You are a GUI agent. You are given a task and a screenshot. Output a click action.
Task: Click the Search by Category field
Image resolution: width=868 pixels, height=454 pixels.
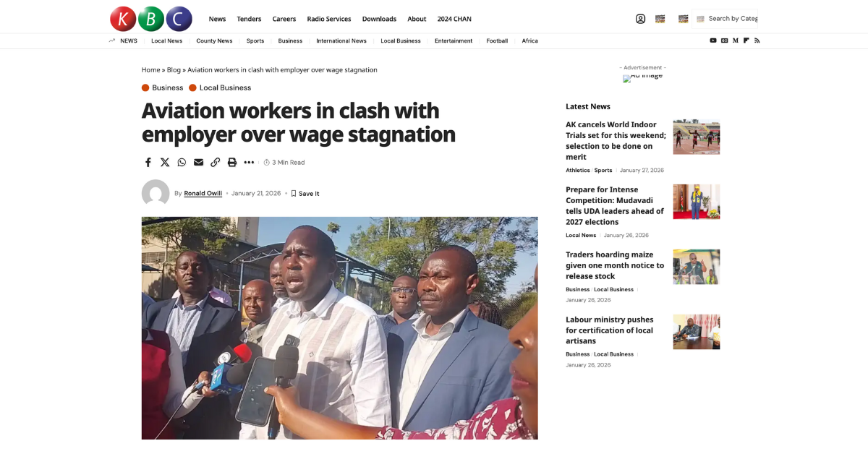point(726,19)
